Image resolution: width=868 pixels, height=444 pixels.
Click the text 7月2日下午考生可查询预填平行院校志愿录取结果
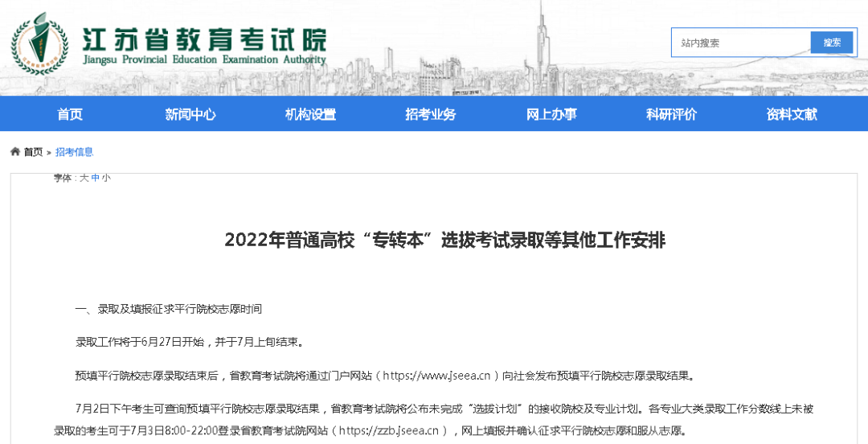tap(198, 409)
